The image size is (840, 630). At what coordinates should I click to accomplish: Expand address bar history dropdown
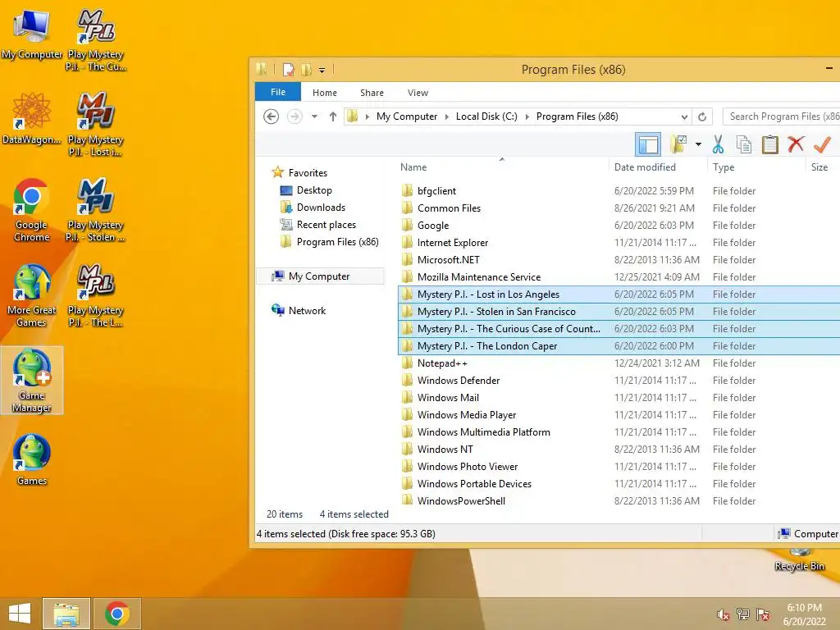click(684, 116)
